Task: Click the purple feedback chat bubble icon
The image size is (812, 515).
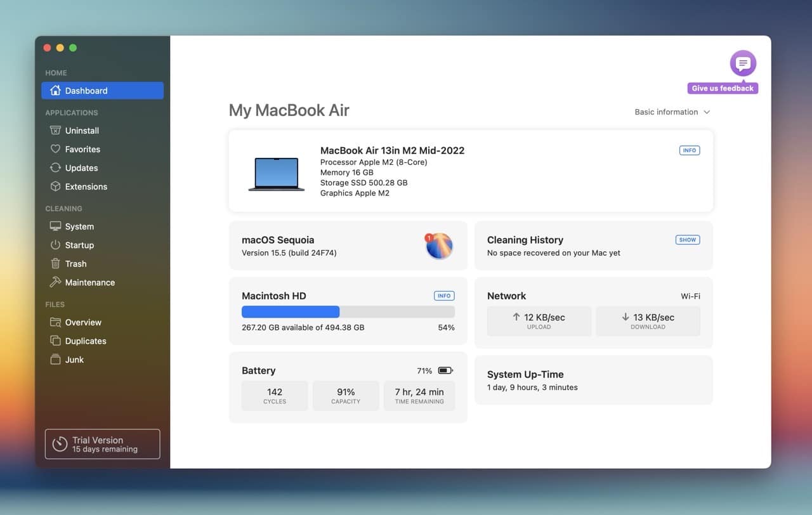Action: 743,63
